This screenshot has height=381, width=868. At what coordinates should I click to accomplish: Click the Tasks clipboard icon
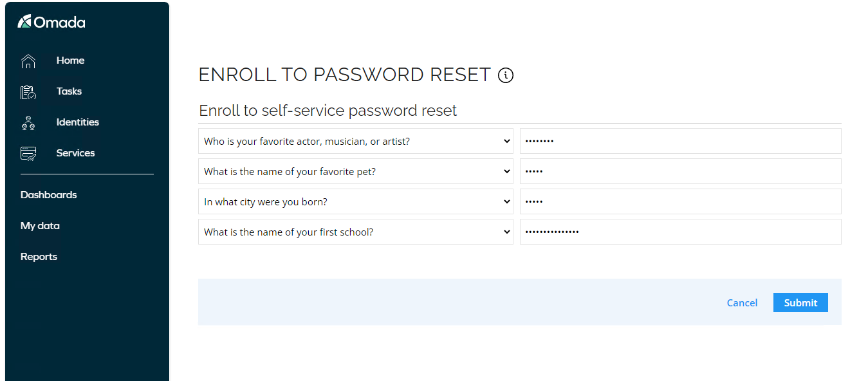[x=28, y=92]
